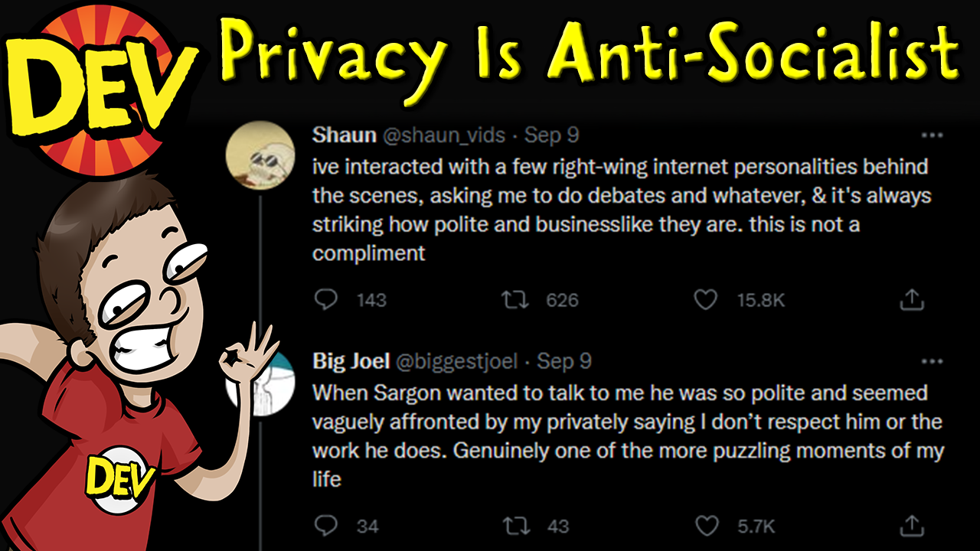Open Shaun's profile picture
Screen dimensions: 980x551
point(260,157)
